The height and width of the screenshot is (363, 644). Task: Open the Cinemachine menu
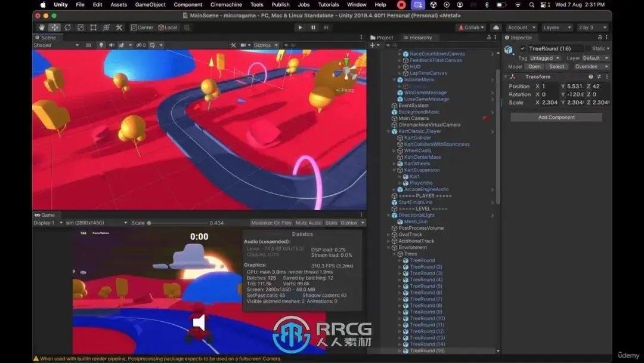[x=226, y=5]
